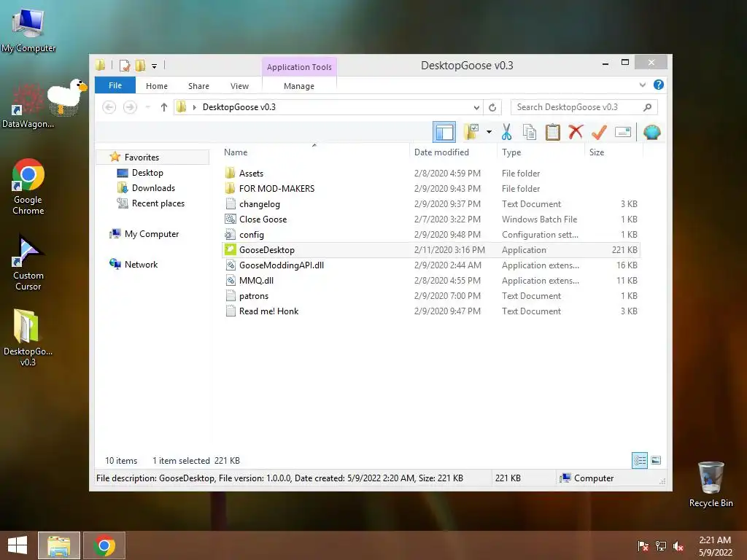The image size is (747, 560).
Task: Click the shell icon at toolbar end
Action: 651,132
